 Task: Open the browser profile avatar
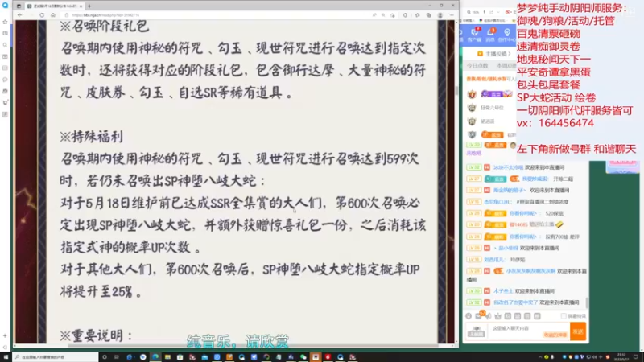point(440,15)
